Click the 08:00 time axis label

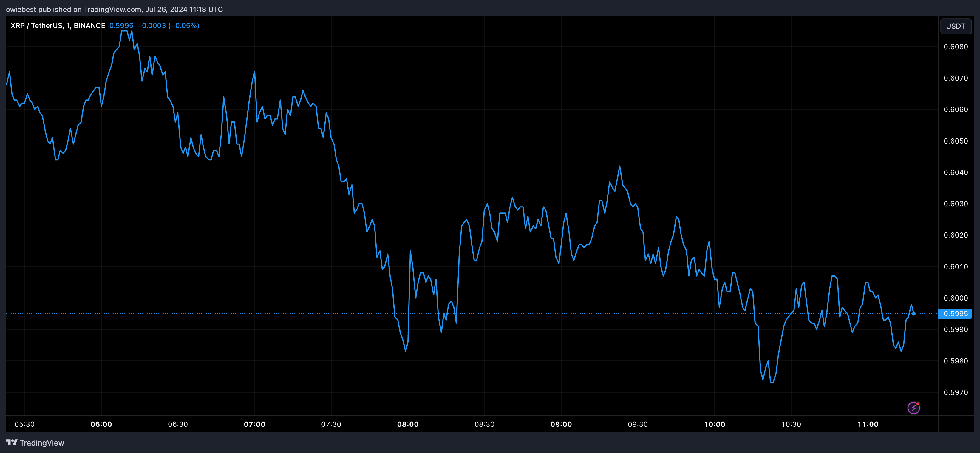coord(408,424)
